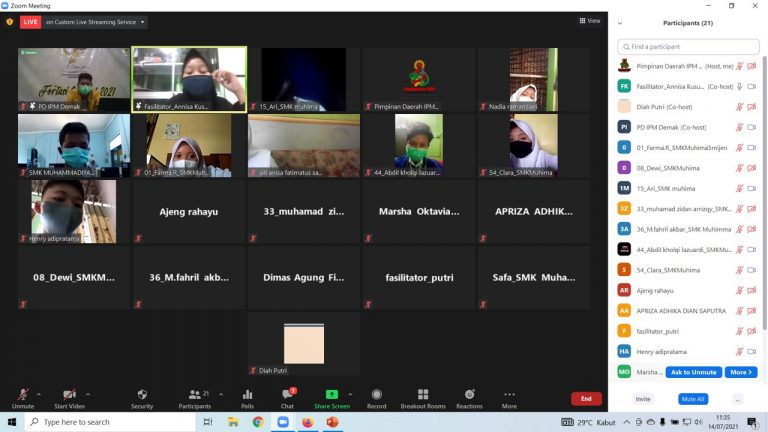The height and width of the screenshot is (432, 768).
Task: Collapse the Participants panel chevron
Action: click(x=620, y=23)
